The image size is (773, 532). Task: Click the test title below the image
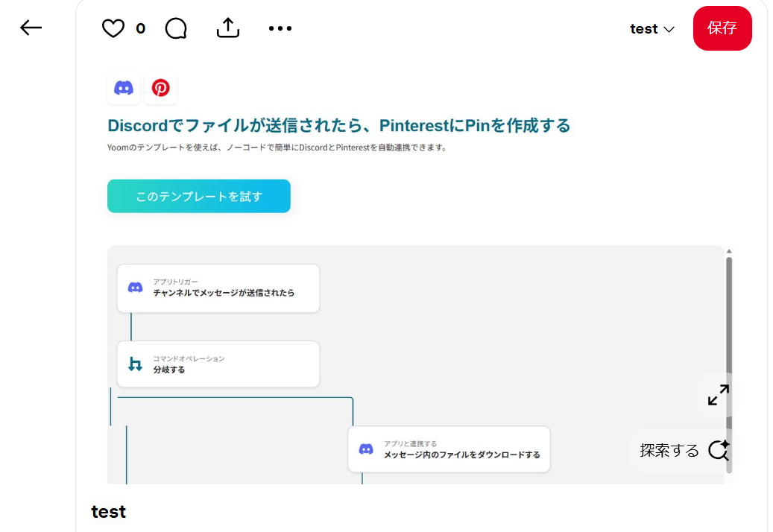108,512
